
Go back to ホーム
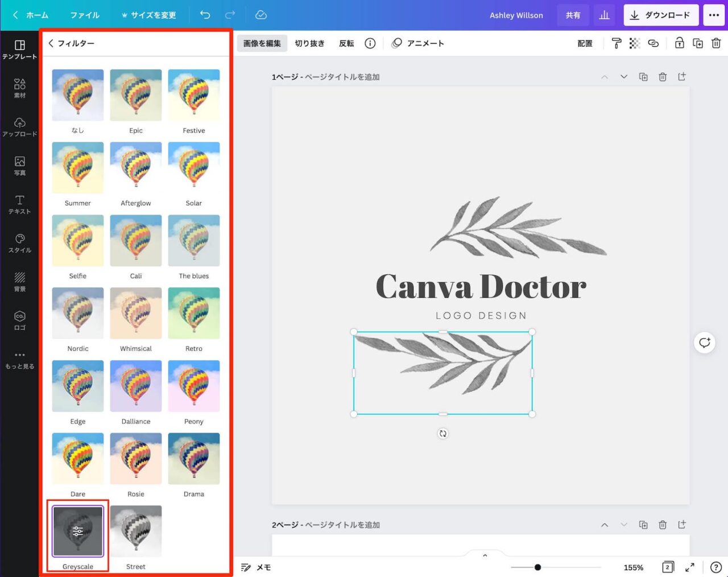point(31,15)
